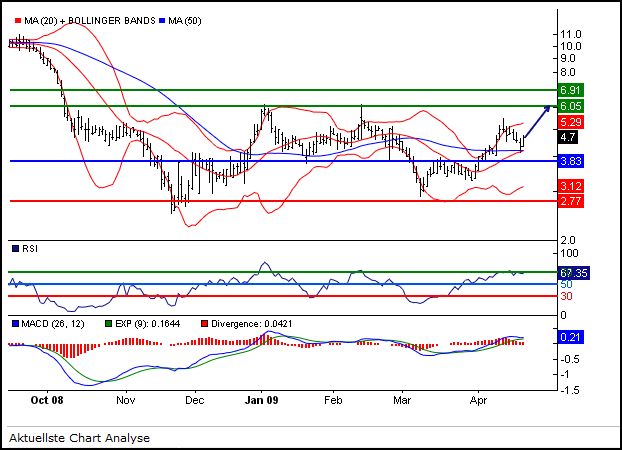
Task: Click the MACD axis value -1.5
Action: pos(570,390)
